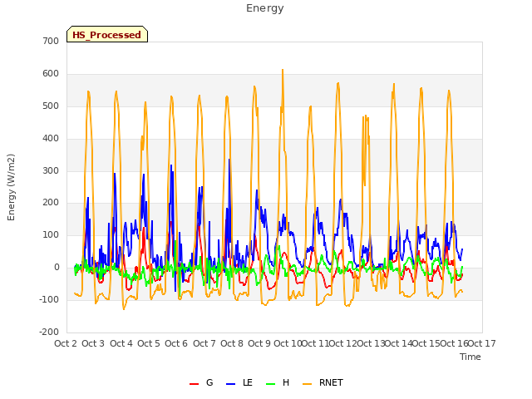Click the Oct 4 tick label
Viewport: 532px width, 399px height.
pos(121,343)
